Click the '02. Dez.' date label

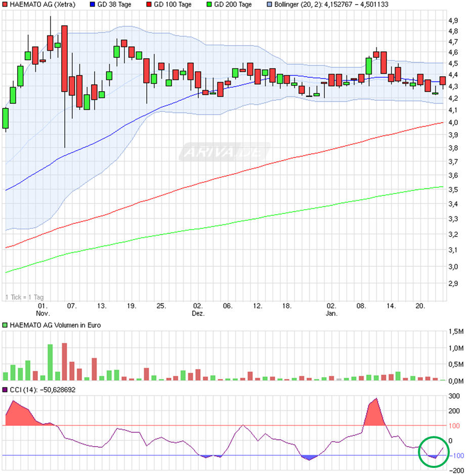coord(198,309)
